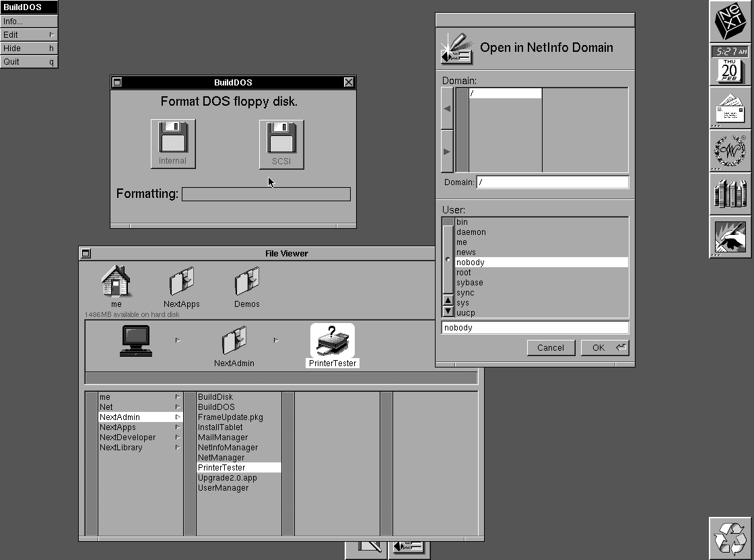Format the Internal floppy disk
This screenshot has height=560, width=754.
coord(173,144)
